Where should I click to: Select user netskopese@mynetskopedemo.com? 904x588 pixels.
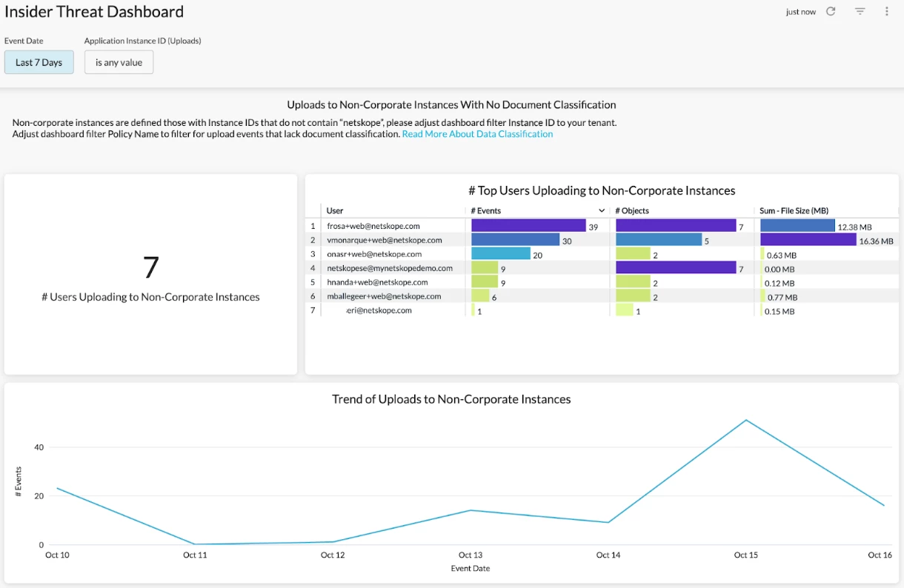point(390,268)
